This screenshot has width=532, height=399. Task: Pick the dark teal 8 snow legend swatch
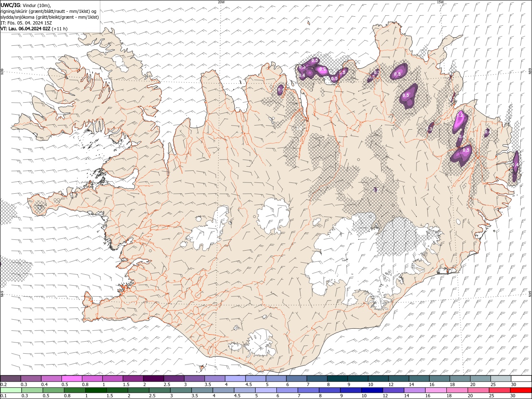[337, 379]
